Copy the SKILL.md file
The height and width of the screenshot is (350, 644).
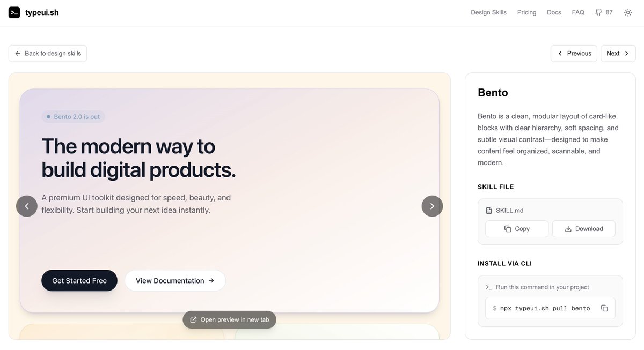click(x=517, y=229)
